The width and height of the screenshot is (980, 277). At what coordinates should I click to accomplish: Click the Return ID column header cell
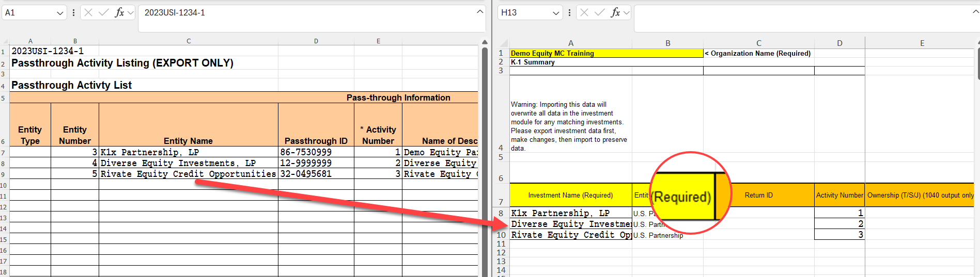click(758, 195)
